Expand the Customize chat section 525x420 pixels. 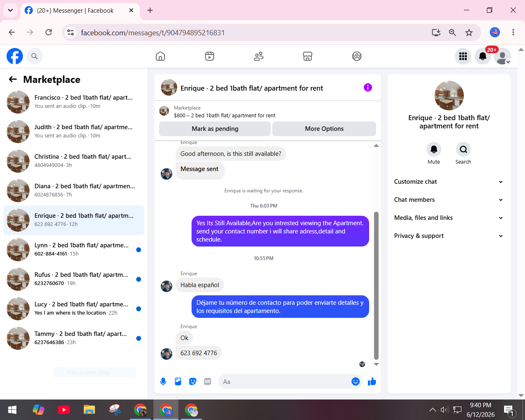click(449, 182)
